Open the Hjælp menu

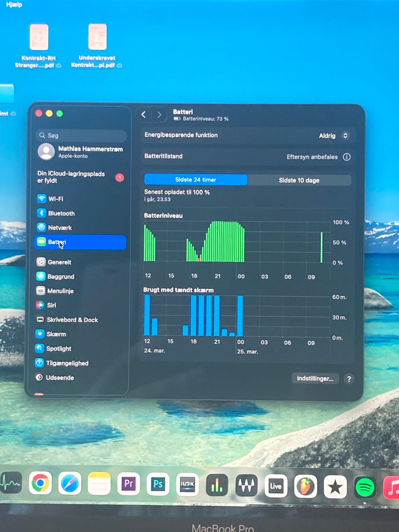tap(14, 5)
